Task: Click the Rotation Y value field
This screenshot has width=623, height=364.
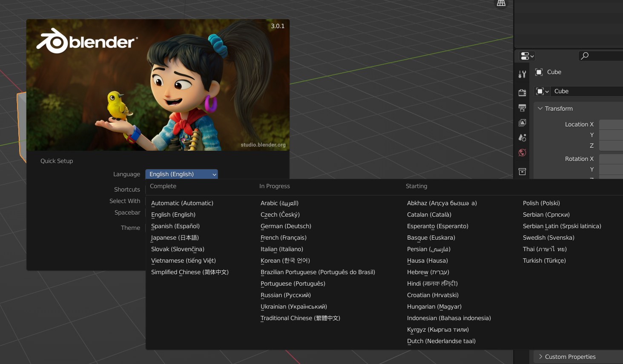Action: click(x=611, y=169)
